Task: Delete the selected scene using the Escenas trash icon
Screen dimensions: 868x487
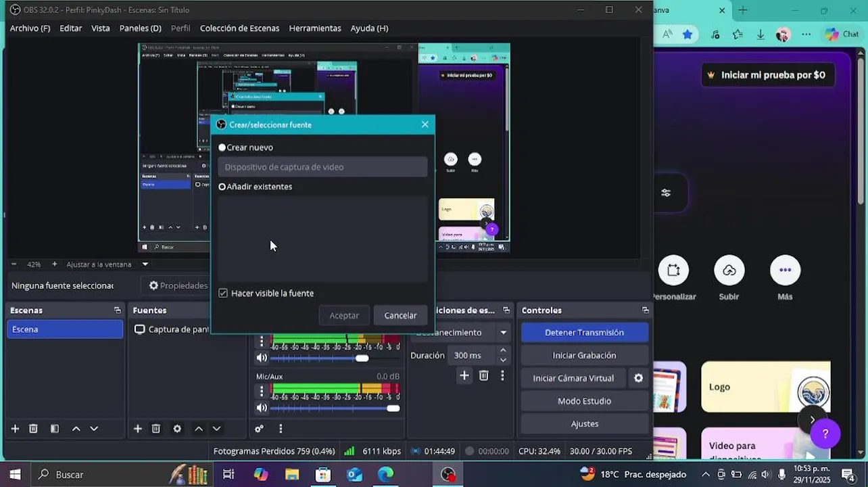Action: coord(33,428)
